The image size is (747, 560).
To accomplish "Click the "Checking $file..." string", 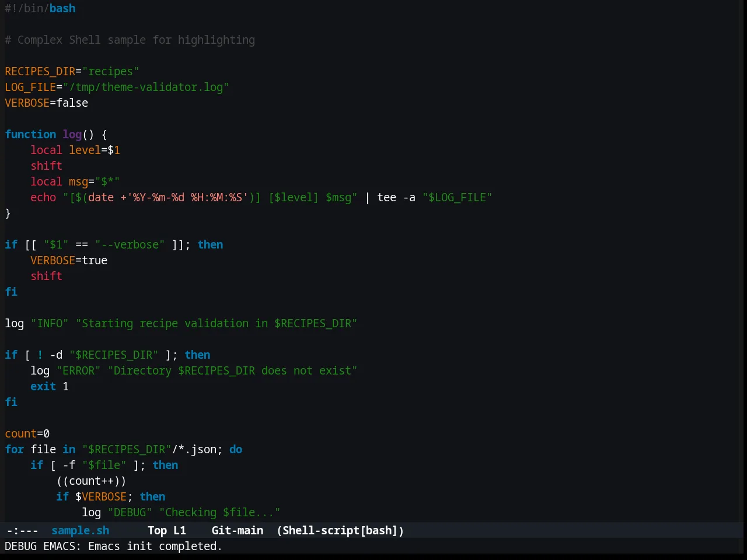I will (x=219, y=512).
